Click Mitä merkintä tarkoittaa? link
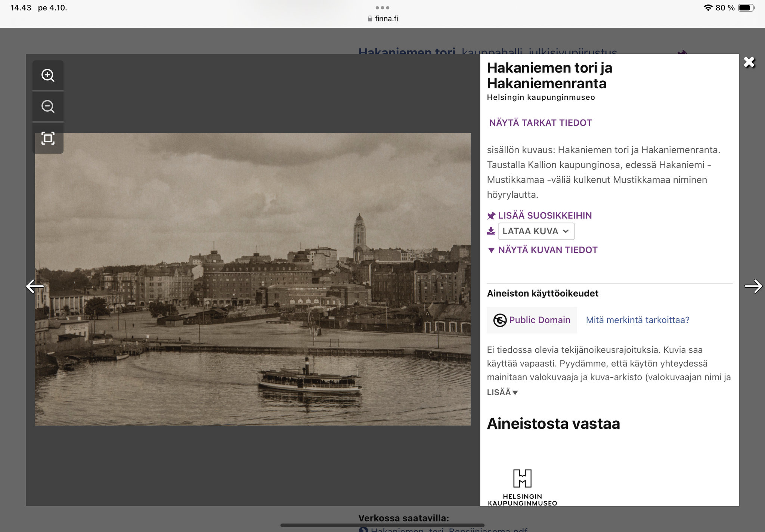This screenshot has width=765, height=532. tap(637, 320)
